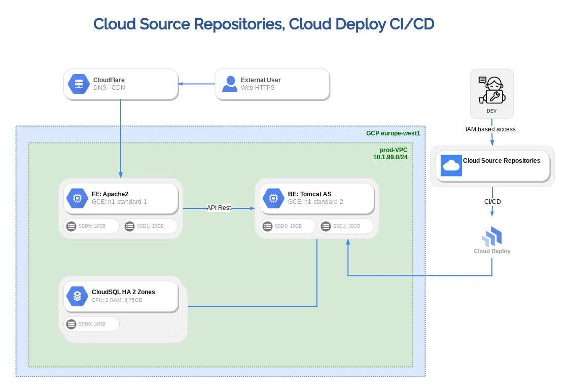570x392 pixels.
Task: Select the DNS - CDN subtitle
Action: pyautogui.click(x=109, y=88)
